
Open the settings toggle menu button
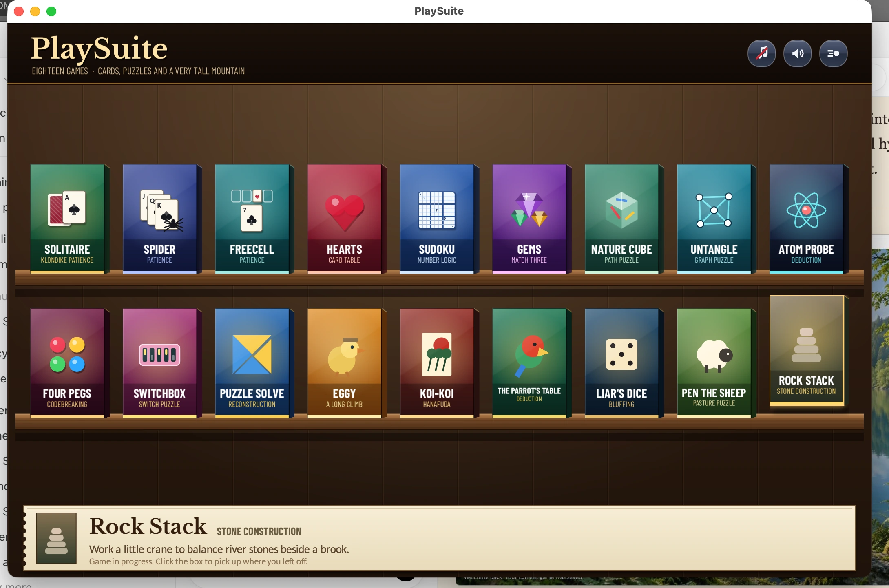[834, 53]
